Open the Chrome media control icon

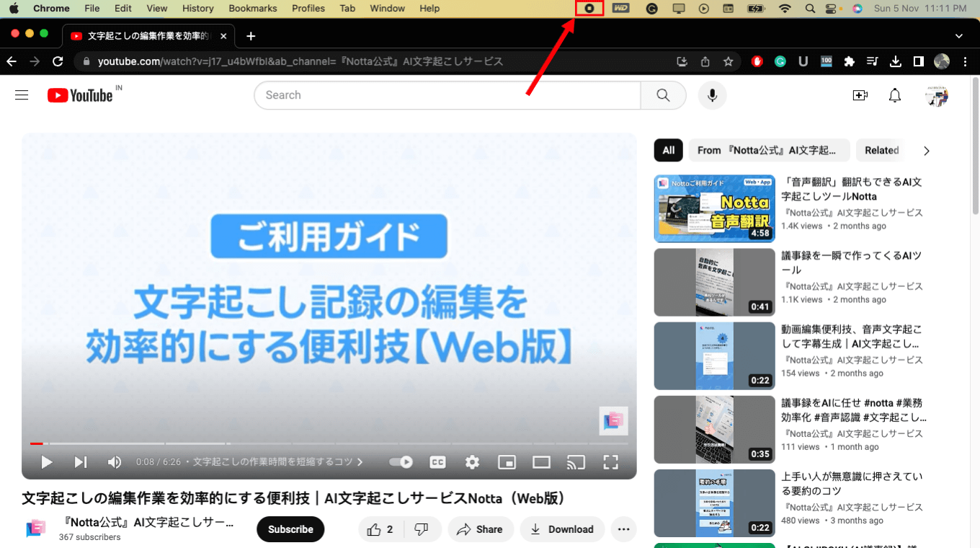[873, 61]
